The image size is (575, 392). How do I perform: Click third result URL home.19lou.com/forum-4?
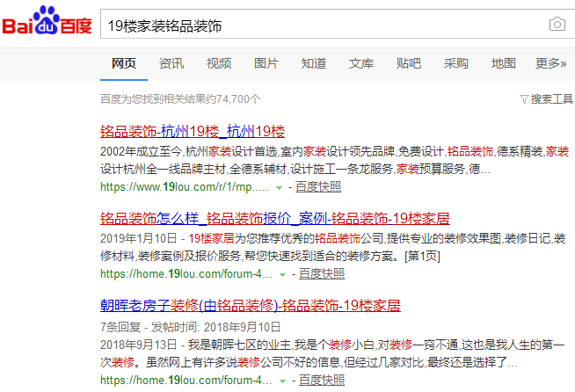tap(186, 381)
